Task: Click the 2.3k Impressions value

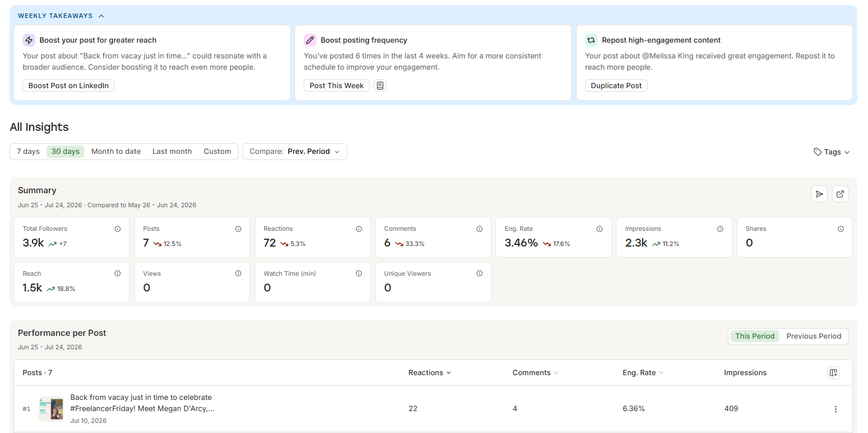Action: pos(636,243)
